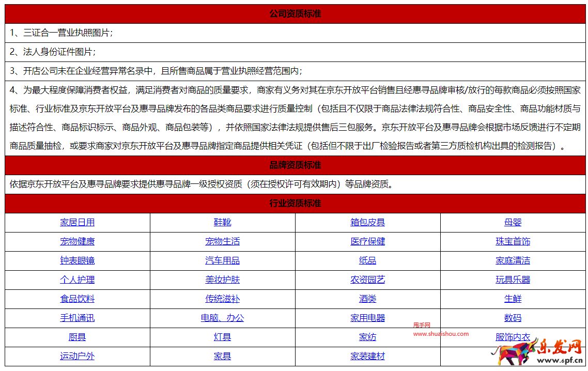Open the 食品饮料 link
Image resolution: width=588 pixels, height=371 pixels.
click(78, 299)
